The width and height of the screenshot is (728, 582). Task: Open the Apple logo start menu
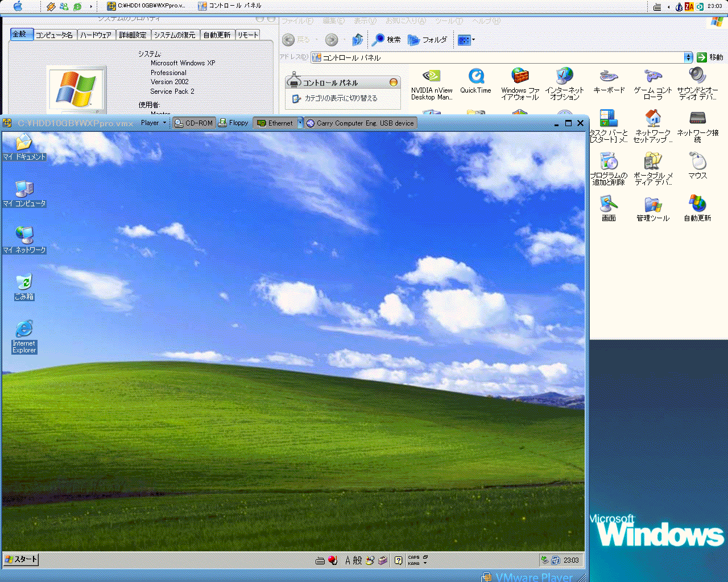click(x=18, y=6)
